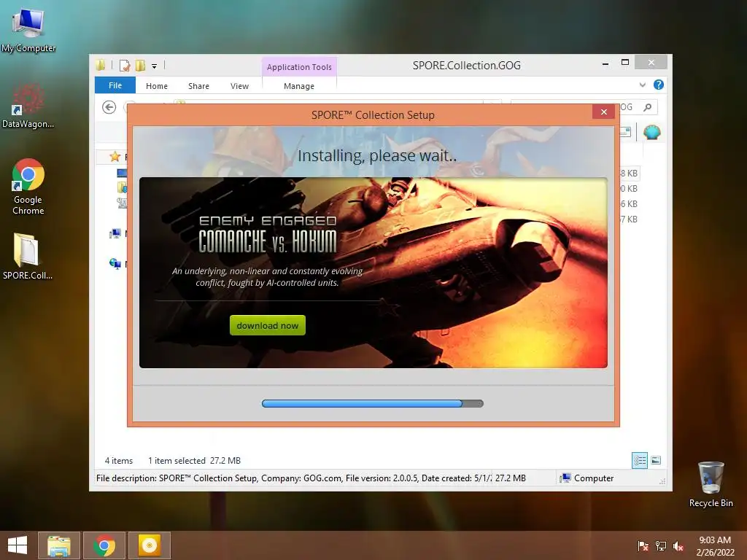
Task: Open File Explorer from the taskbar
Action: point(59,545)
